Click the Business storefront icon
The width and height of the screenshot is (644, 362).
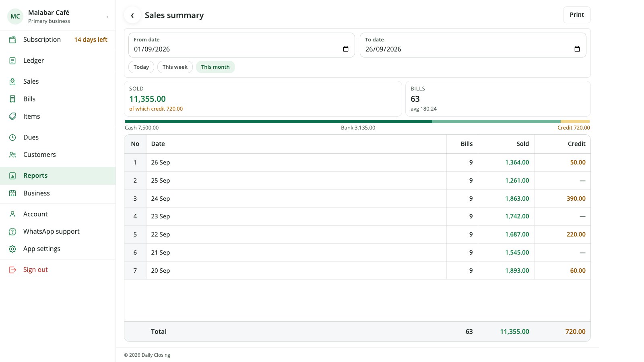tap(12, 193)
